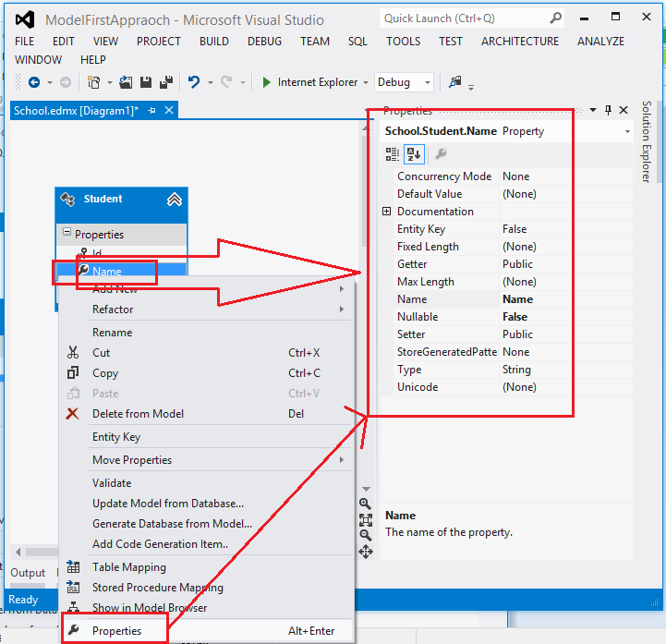
Task: Switch Properties grid to Alphabetical sort
Action: click(414, 153)
